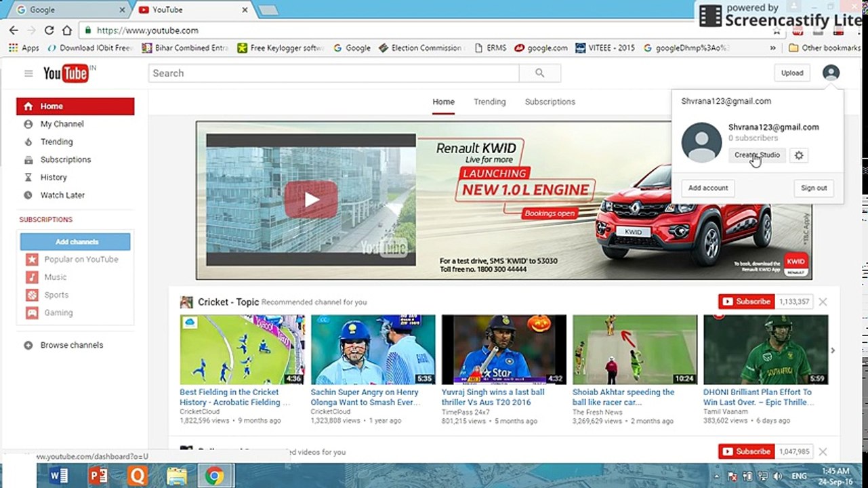Image resolution: width=868 pixels, height=488 pixels.
Task: Open the Cricket - Topic channel title
Action: [228, 302]
